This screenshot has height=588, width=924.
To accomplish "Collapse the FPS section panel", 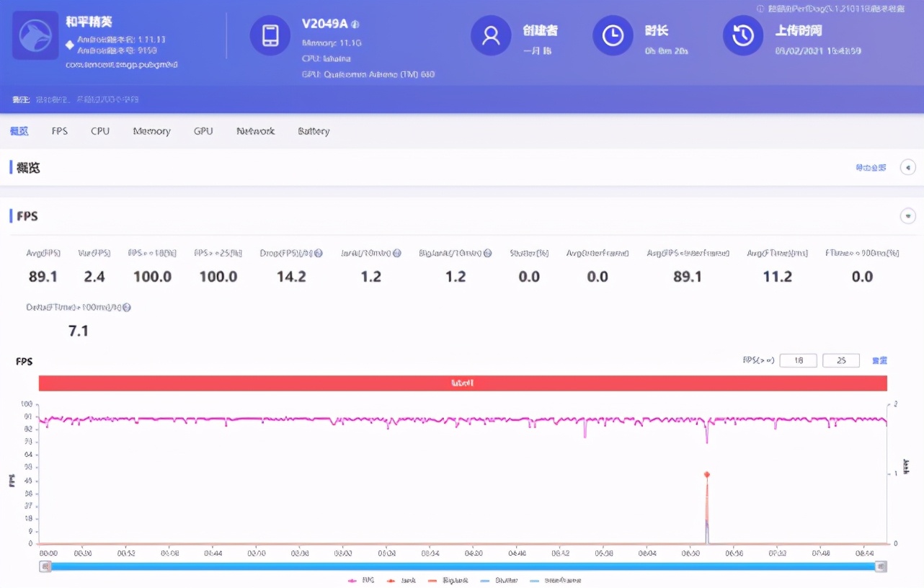I will [x=907, y=215].
